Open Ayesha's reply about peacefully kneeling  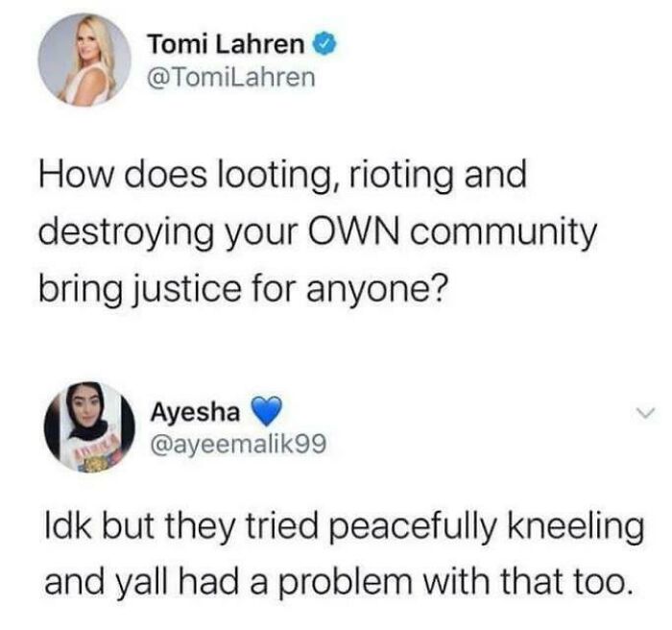coord(344,553)
